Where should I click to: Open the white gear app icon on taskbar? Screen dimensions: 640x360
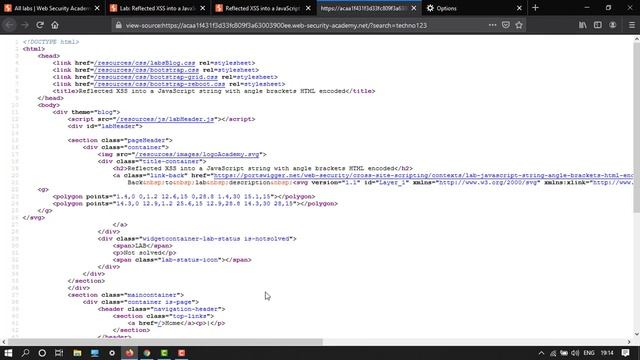click(x=112, y=353)
